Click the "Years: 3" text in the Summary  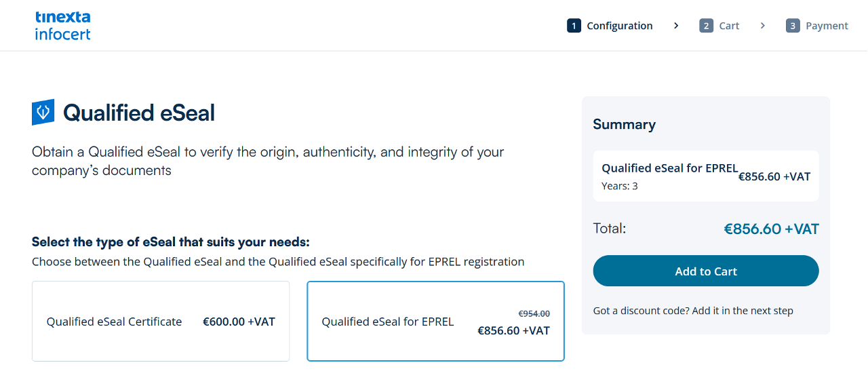coord(620,186)
